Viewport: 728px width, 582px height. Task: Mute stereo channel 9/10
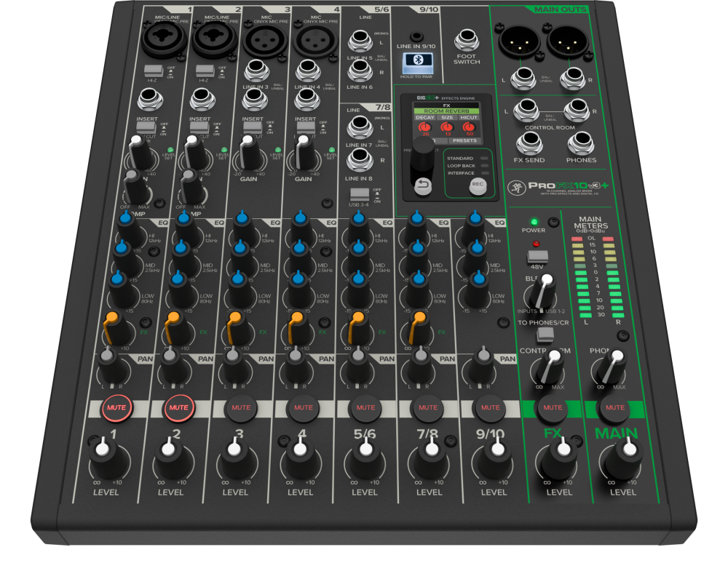point(490,408)
